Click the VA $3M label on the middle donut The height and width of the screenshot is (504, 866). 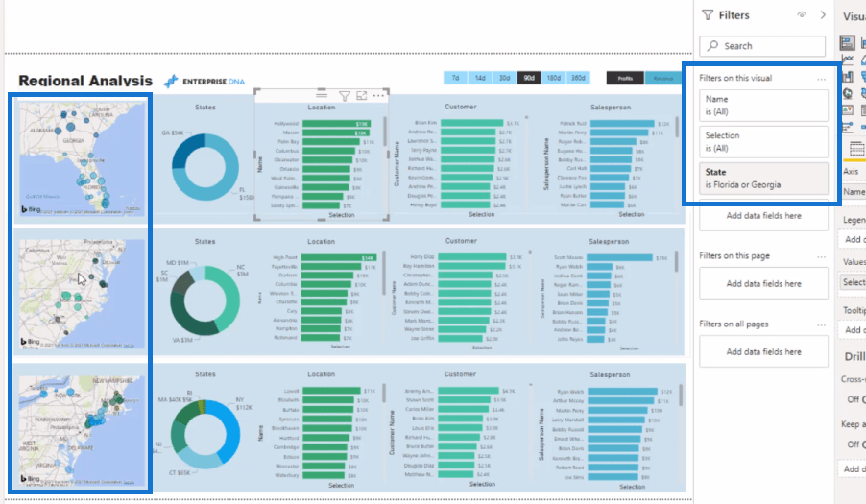point(181,340)
